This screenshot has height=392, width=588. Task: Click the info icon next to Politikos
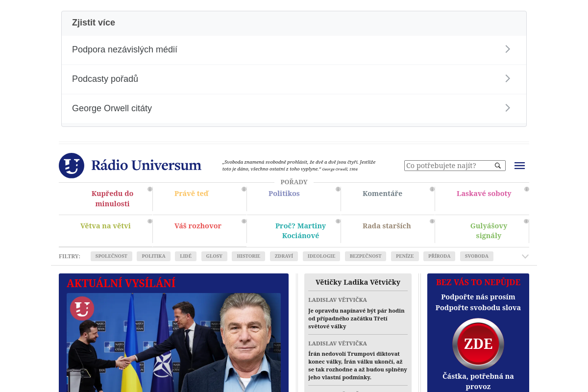tap(338, 189)
